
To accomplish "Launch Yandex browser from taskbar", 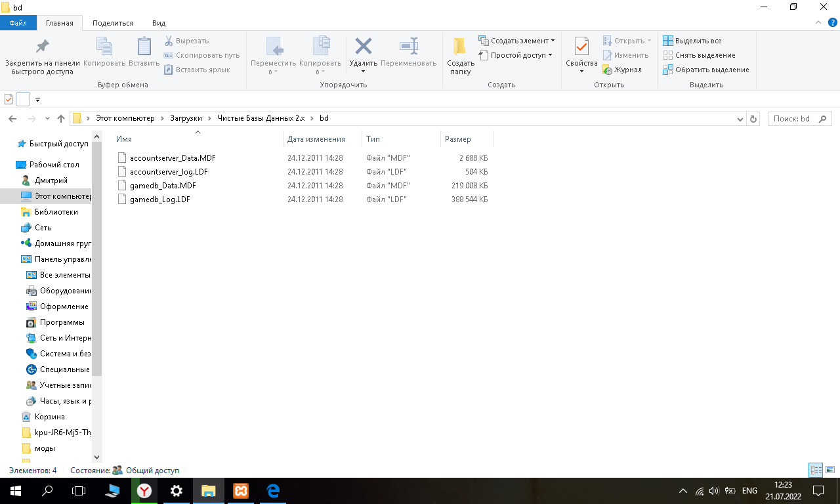I will pos(144,491).
